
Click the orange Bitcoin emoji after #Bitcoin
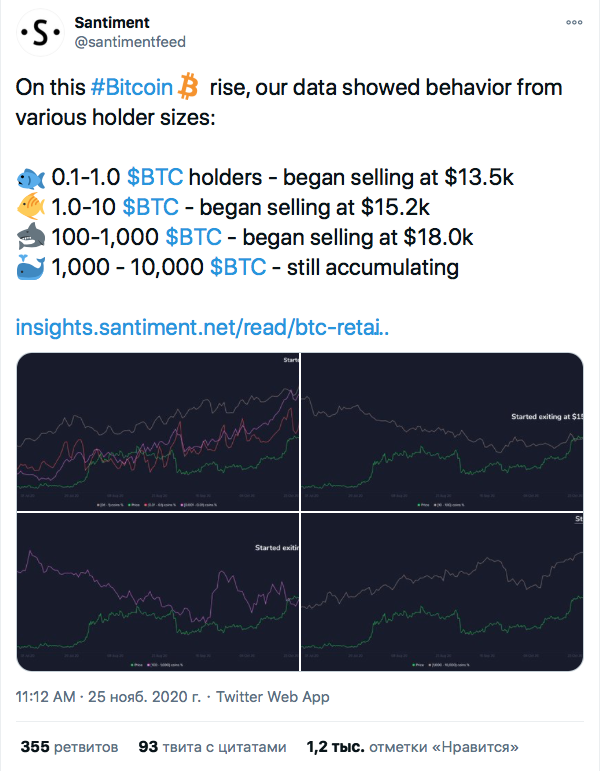[190, 86]
